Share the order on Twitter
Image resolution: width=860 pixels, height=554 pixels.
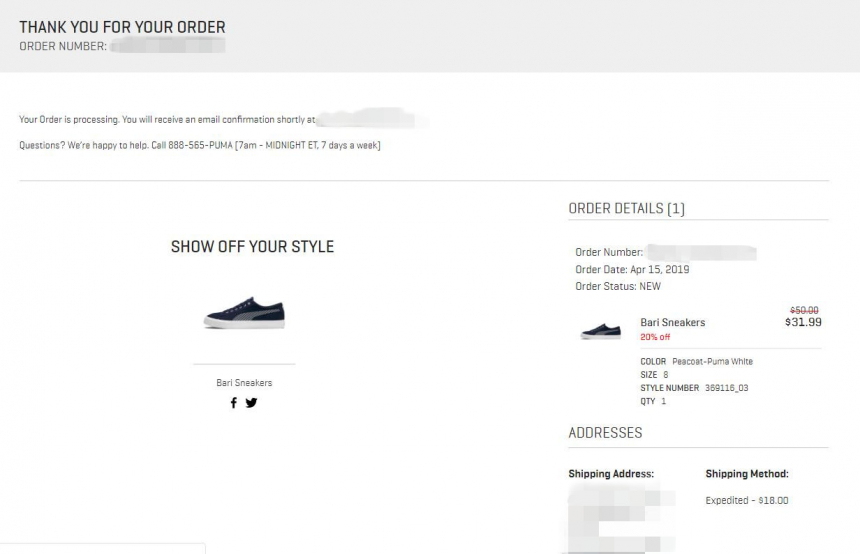coord(251,403)
